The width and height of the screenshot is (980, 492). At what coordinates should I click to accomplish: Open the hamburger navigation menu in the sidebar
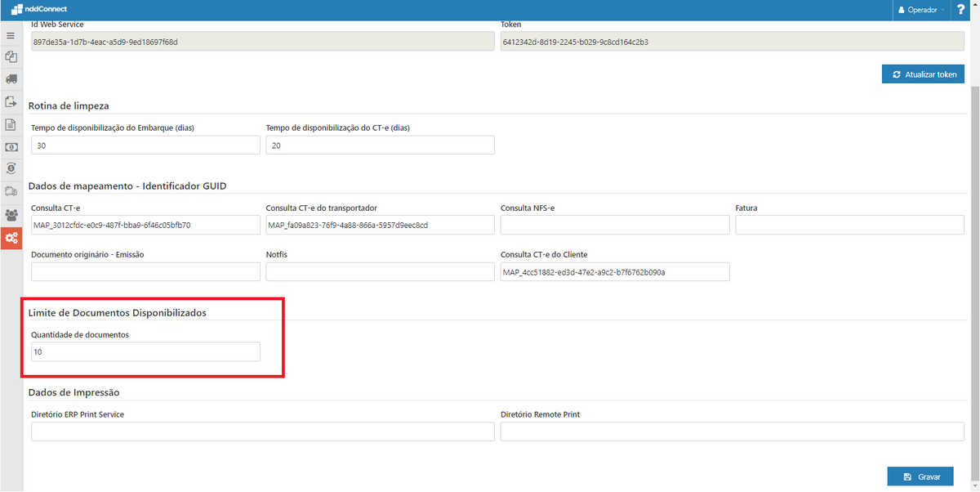click(11, 36)
